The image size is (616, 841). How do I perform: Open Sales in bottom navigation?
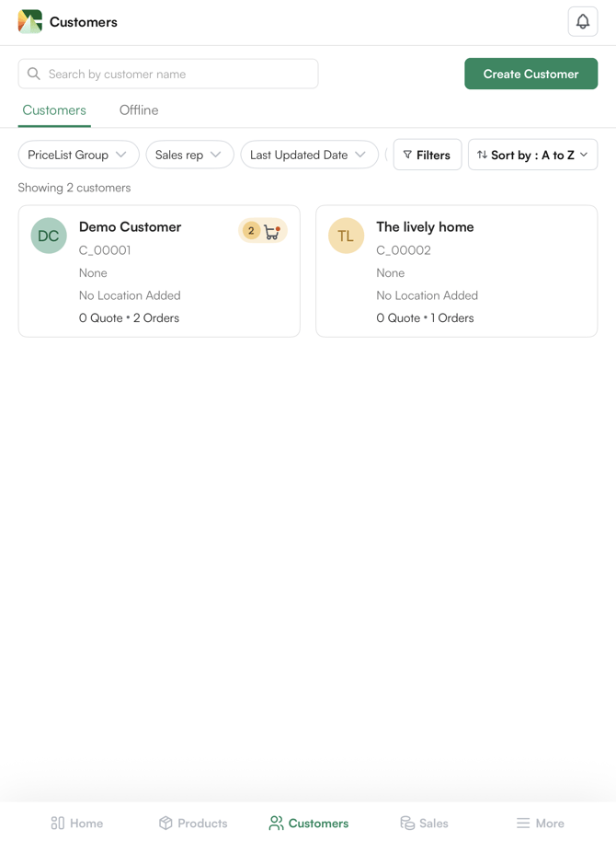coord(424,823)
